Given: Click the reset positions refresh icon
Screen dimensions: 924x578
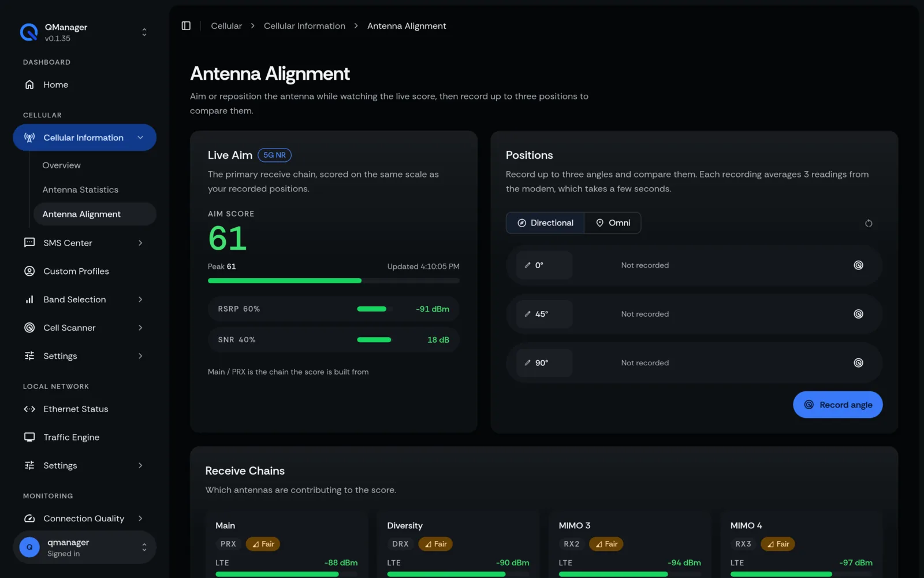Looking at the screenshot, I should [x=869, y=223].
